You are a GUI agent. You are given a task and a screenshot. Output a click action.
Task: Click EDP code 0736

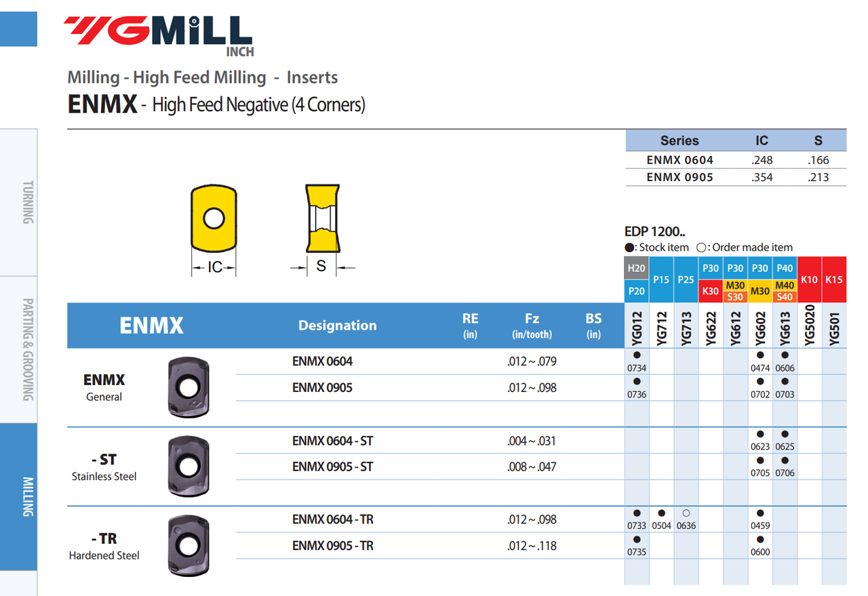(x=637, y=395)
